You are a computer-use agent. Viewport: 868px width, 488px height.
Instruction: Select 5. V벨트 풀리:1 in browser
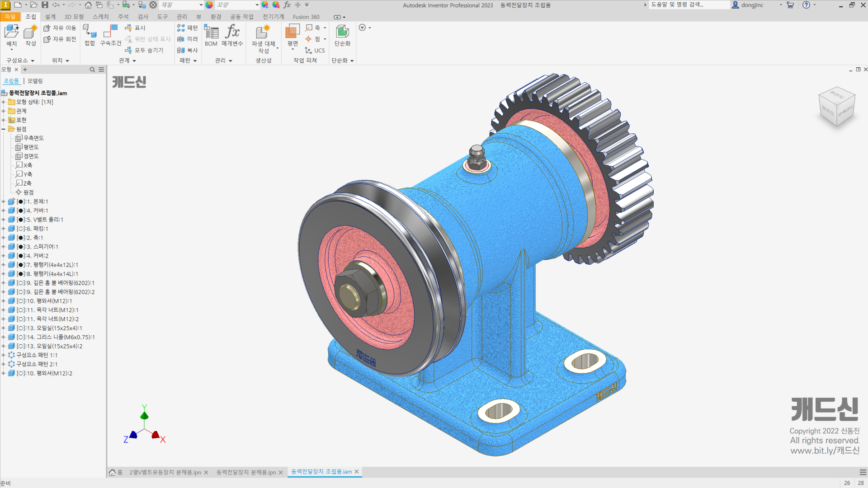[x=40, y=220]
